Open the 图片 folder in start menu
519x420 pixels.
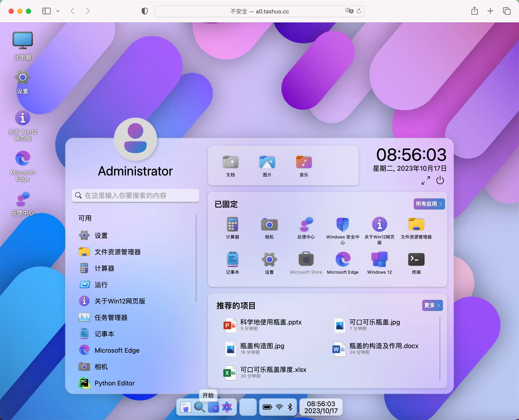coord(267,166)
